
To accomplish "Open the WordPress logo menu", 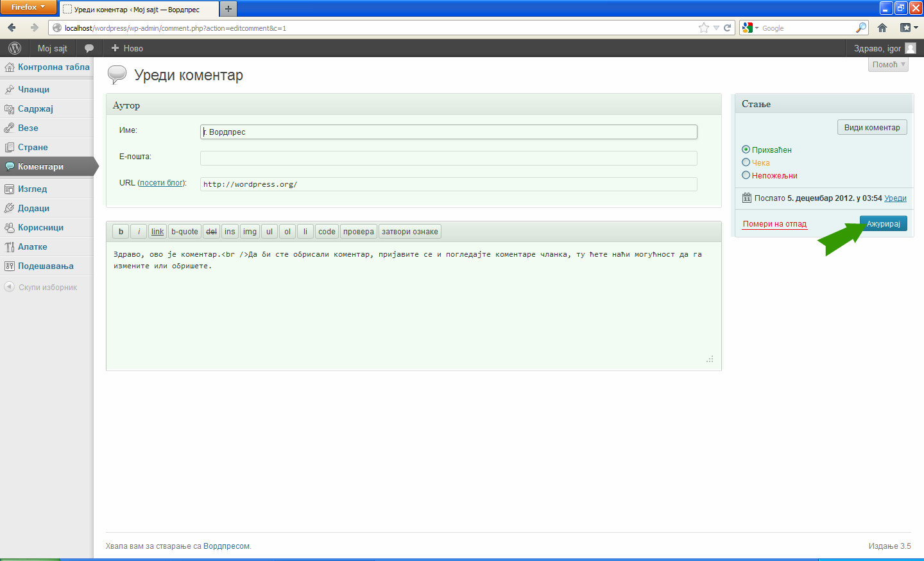I will [15, 48].
